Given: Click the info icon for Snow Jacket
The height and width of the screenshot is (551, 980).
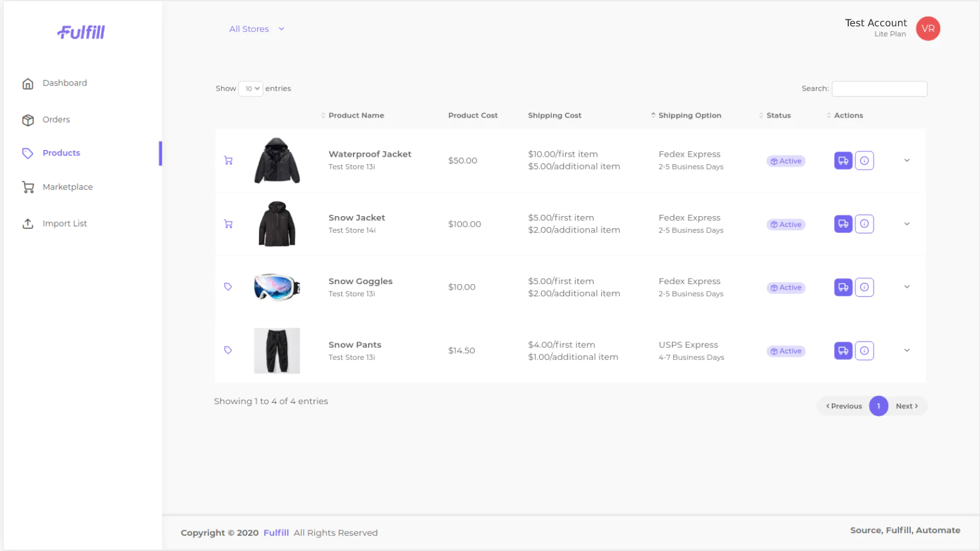Looking at the screenshot, I should [x=864, y=224].
